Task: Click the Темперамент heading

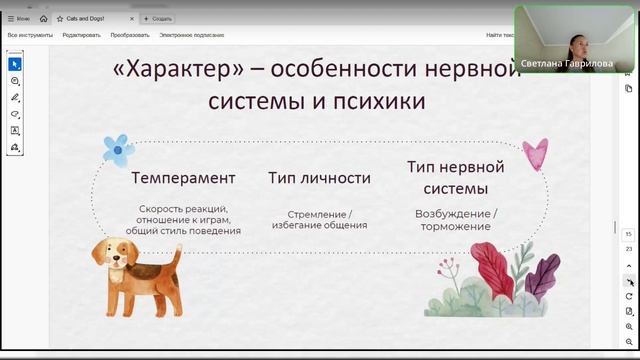Action: point(183,178)
